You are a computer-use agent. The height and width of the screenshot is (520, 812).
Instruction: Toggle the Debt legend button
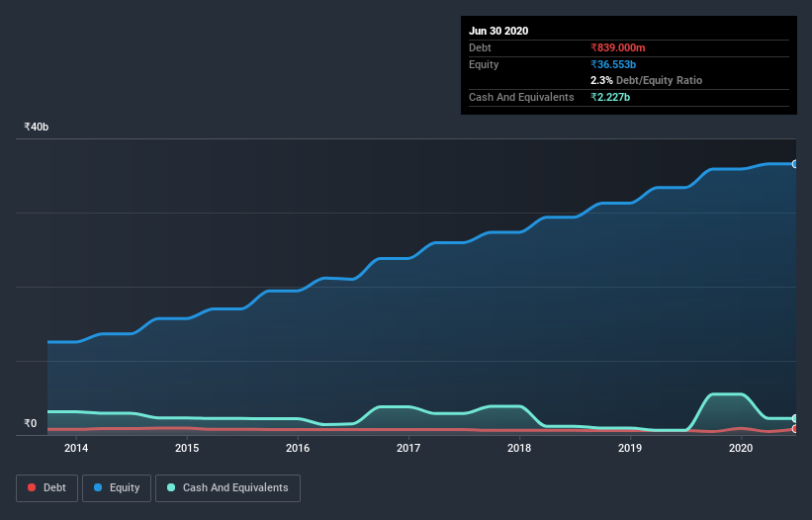coord(46,488)
